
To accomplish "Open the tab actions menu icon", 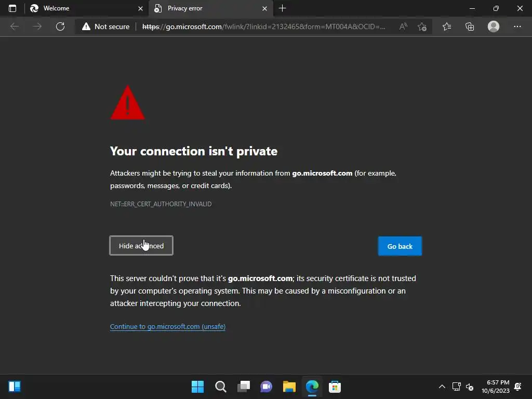I will [12, 8].
